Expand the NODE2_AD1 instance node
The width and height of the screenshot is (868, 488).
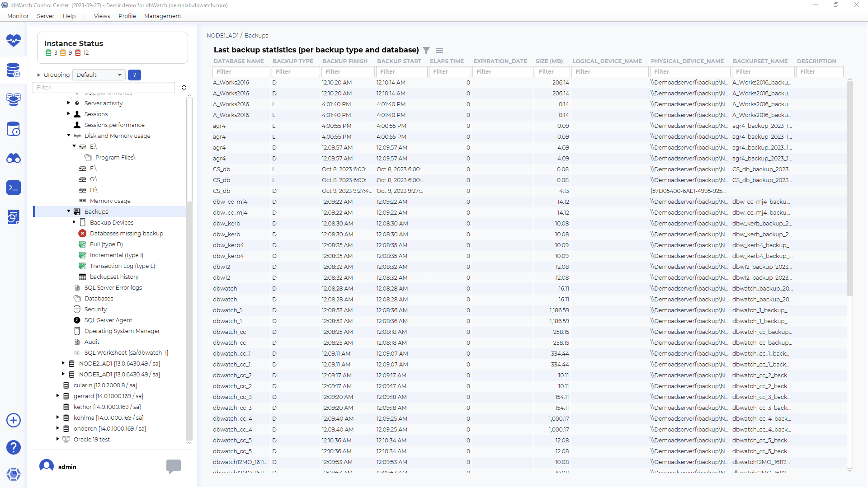click(x=63, y=363)
